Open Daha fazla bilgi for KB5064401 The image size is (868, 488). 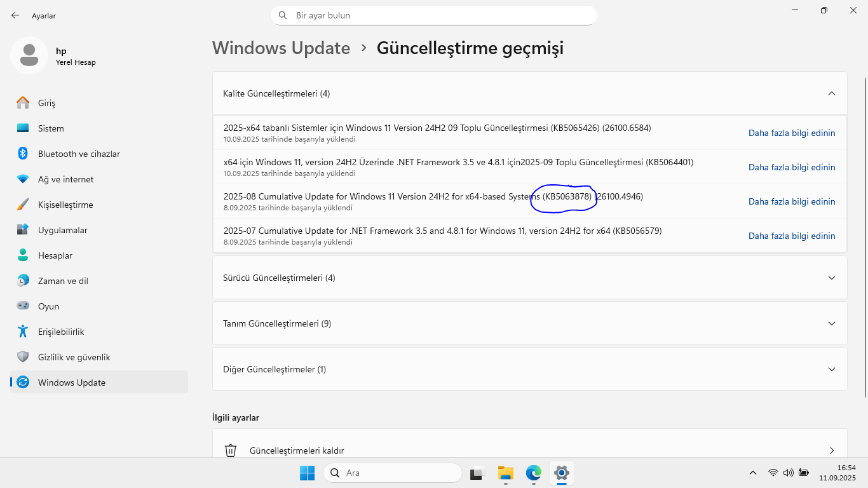(x=792, y=167)
